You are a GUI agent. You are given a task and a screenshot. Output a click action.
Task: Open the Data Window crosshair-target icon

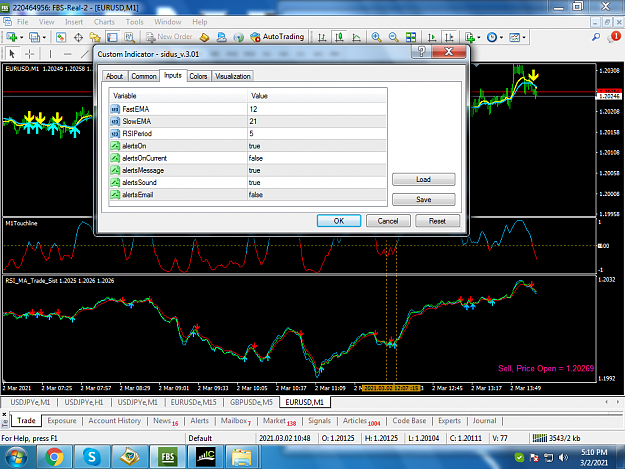(79, 37)
